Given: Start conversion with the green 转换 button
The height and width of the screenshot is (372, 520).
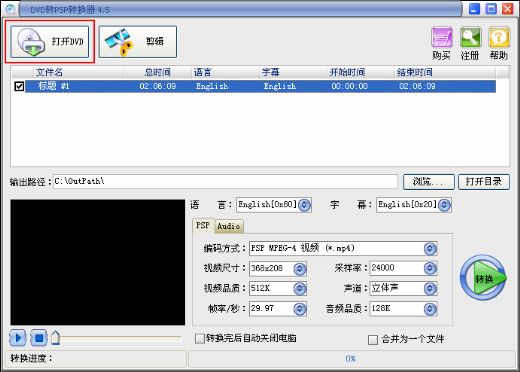Looking at the screenshot, I should (x=483, y=277).
